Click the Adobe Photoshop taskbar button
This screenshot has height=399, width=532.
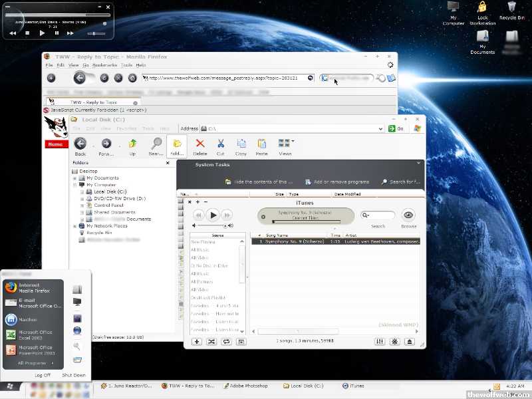(x=246, y=386)
